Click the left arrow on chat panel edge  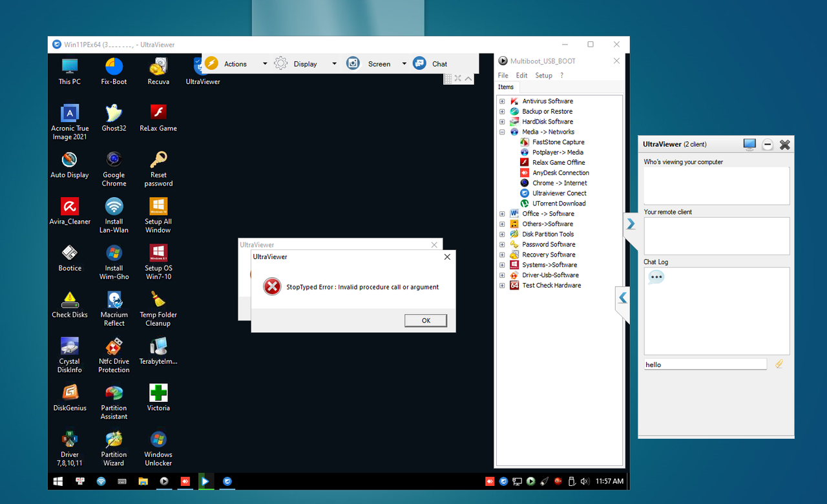point(623,297)
